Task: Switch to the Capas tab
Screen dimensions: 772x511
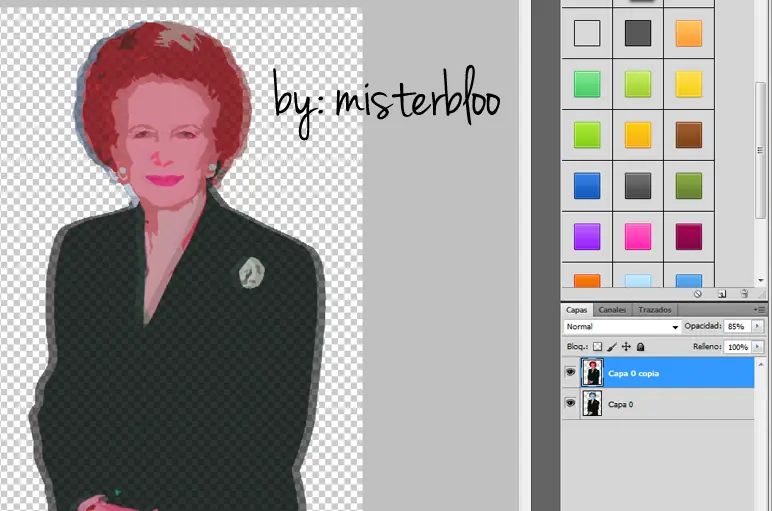Action: click(x=577, y=310)
